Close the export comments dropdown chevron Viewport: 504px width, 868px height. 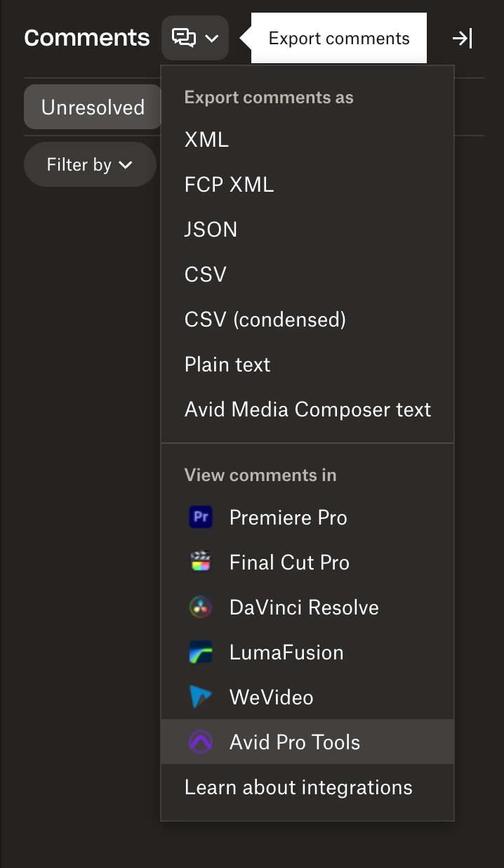212,39
